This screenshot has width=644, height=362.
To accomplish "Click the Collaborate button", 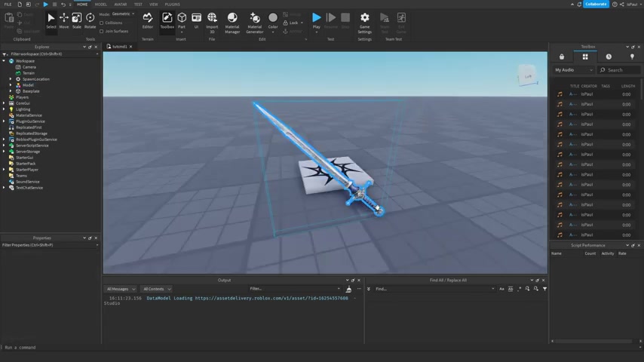I will tap(596, 4).
